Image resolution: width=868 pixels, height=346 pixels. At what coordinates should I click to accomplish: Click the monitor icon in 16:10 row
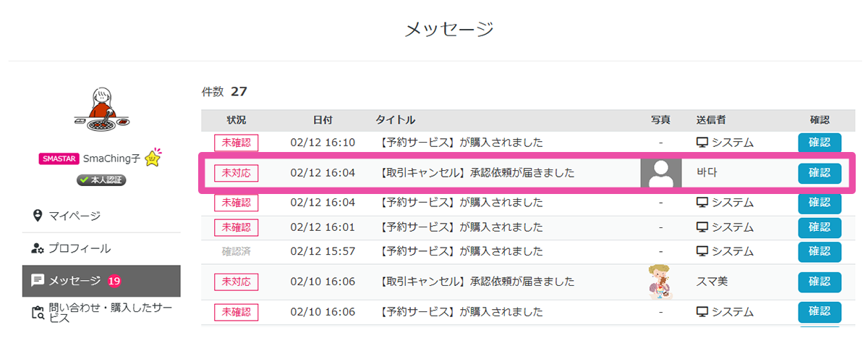tap(701, 143)
